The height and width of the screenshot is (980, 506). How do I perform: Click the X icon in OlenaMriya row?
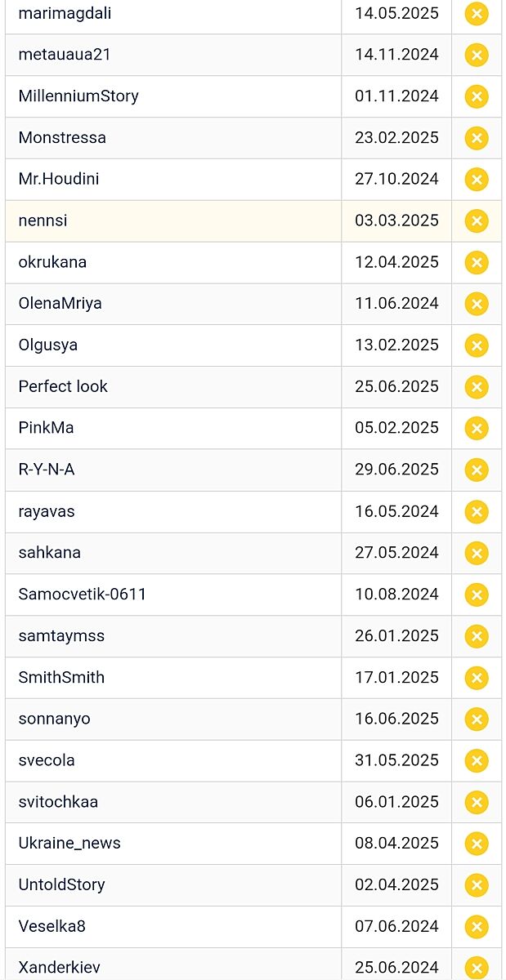[x=477, y=304]
